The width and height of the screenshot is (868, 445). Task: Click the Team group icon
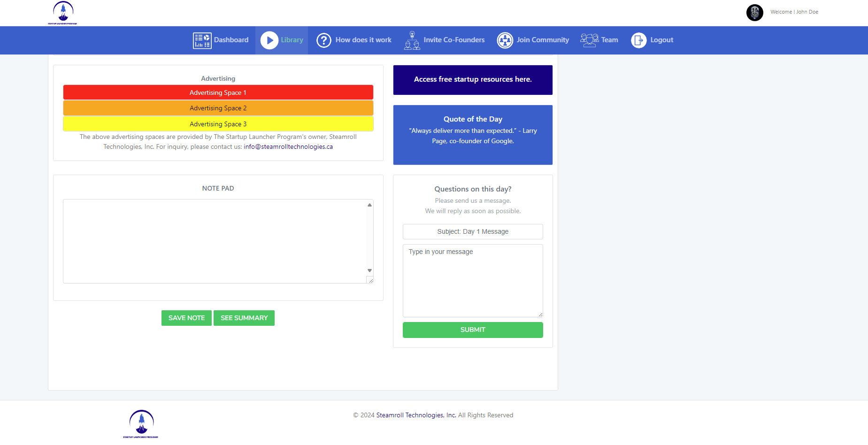click(589, 40)
